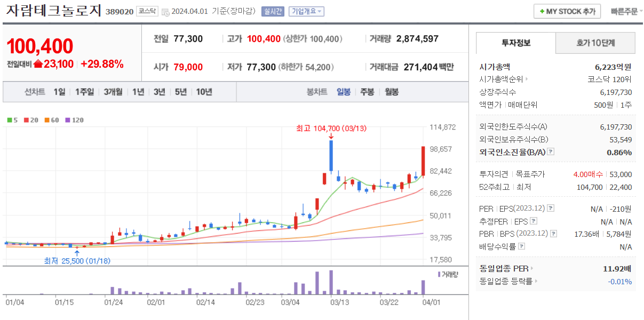Switch to the 투자정보 tab
The image size is (644, 320).
tap(515, 43)
